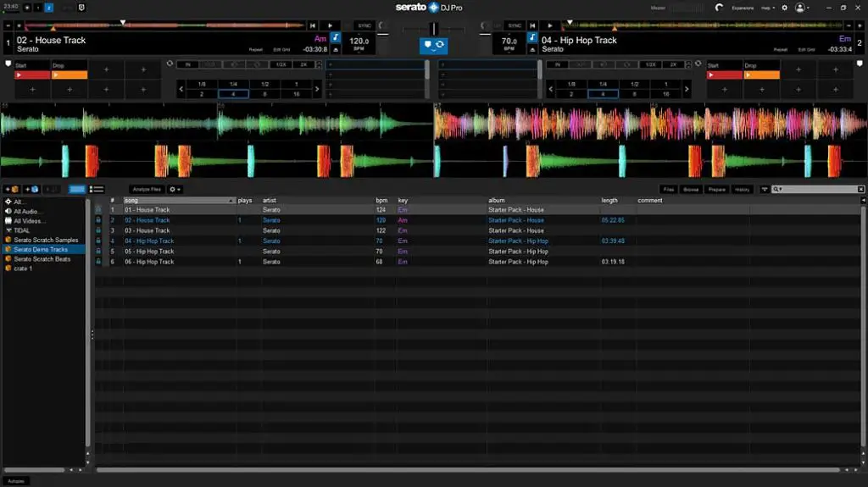Sort library by bpm column

pos(382,201)
